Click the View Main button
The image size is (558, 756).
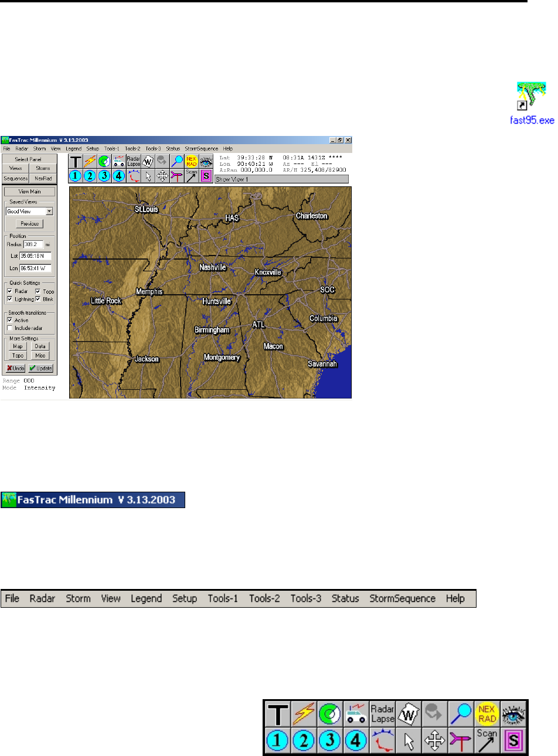point(30,192)
